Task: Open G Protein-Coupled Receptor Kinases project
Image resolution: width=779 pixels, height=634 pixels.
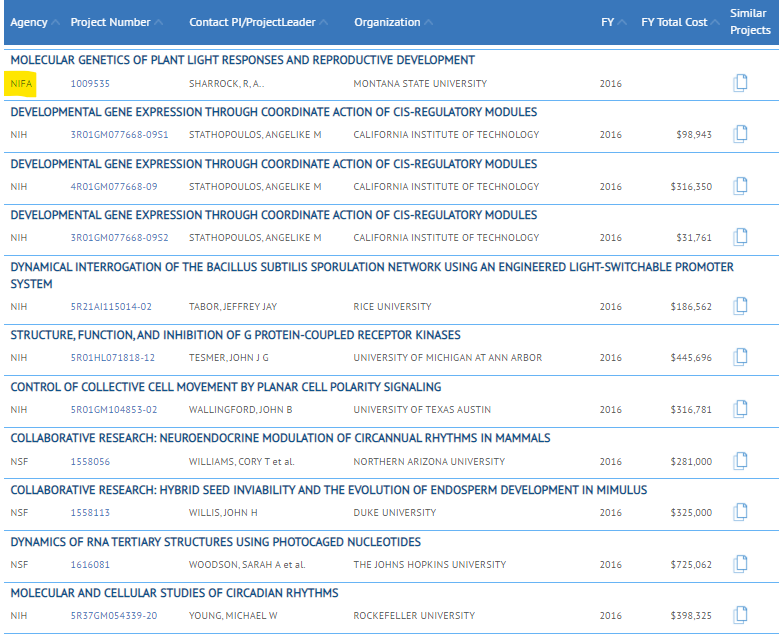Action: tap(235, 335)
